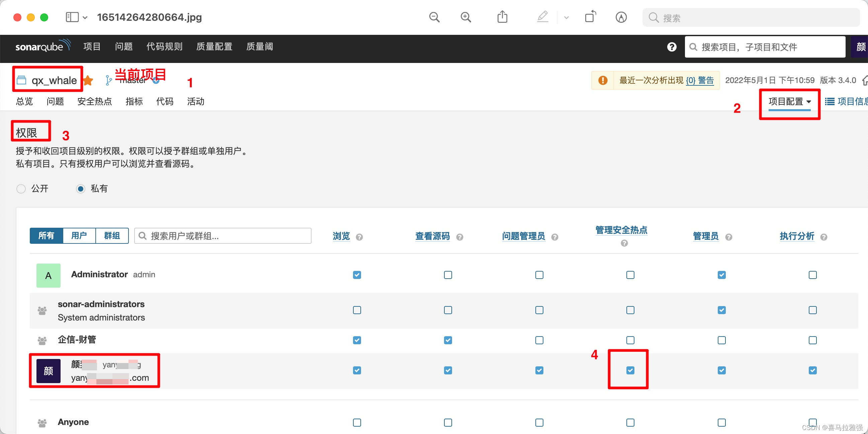Switch to the 指标 project tab
This screenshot has height=434, width=868.
click(x=134, y=101)
